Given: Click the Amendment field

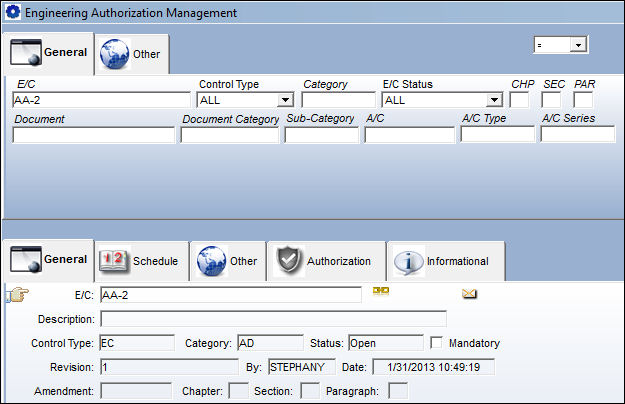Looking at the screenshot, I should 136,391.
